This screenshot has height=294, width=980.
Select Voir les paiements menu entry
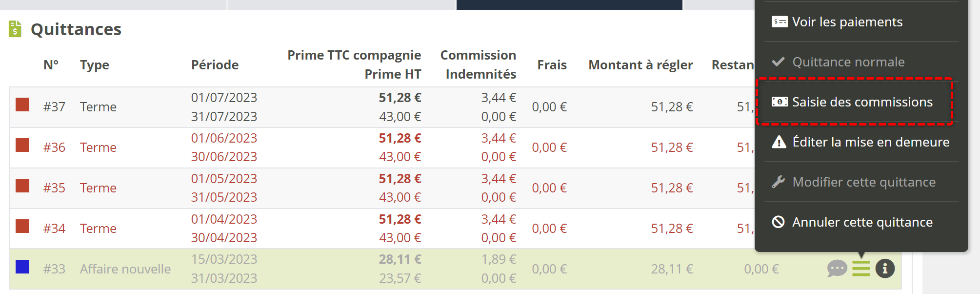[847, 22]
